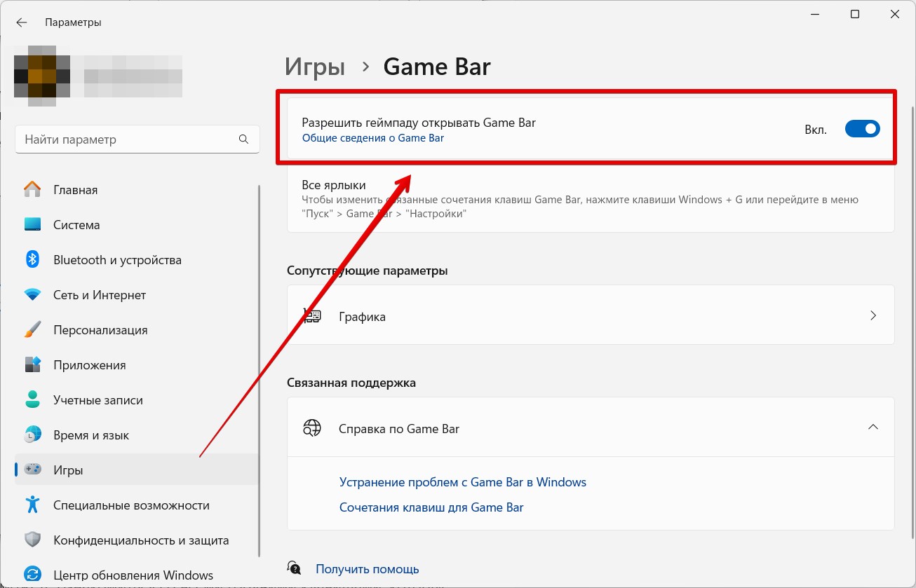Open the Графика related setting row
Screen dimensions: 916x588
coord(591,316)
